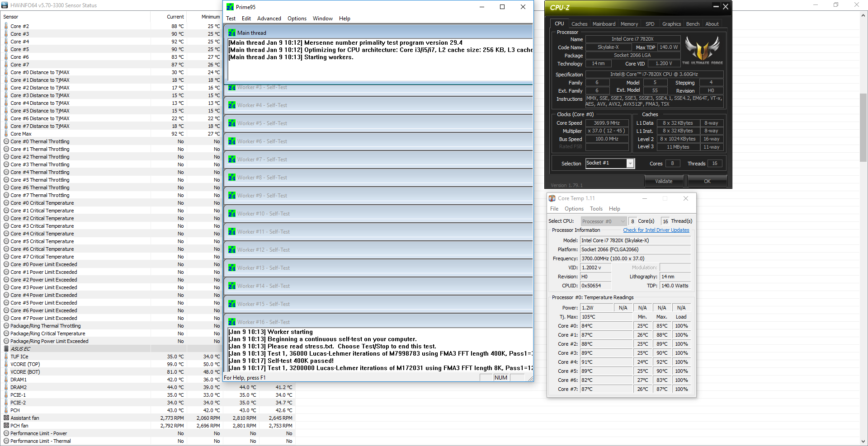Click the Prime95 icon of Worker #13 Self-Test
Viewport: 868px width, 446px height.
[x=232, y=268]
